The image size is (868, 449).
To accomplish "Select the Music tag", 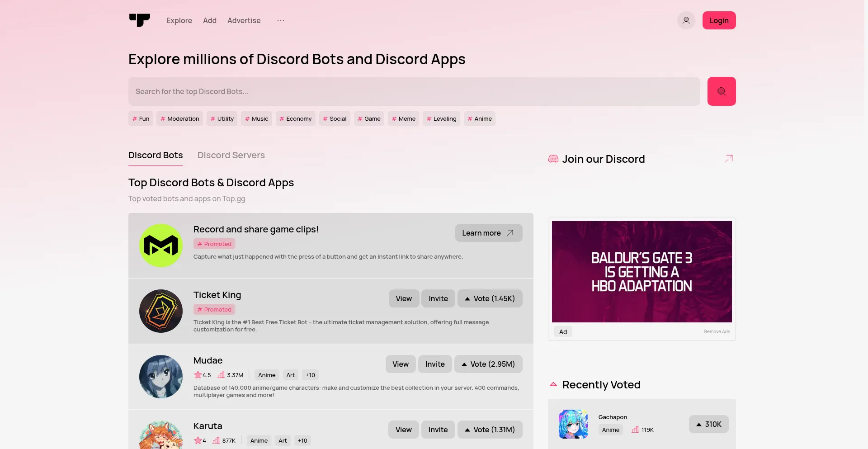I will [x=256, y=118].
